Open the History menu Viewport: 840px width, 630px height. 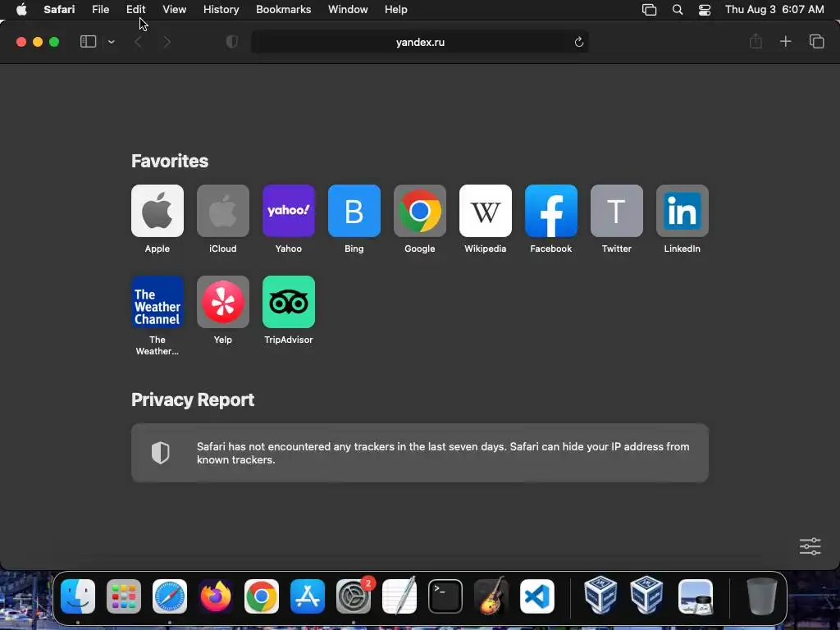pyautogui.click(x=221, y=10)
